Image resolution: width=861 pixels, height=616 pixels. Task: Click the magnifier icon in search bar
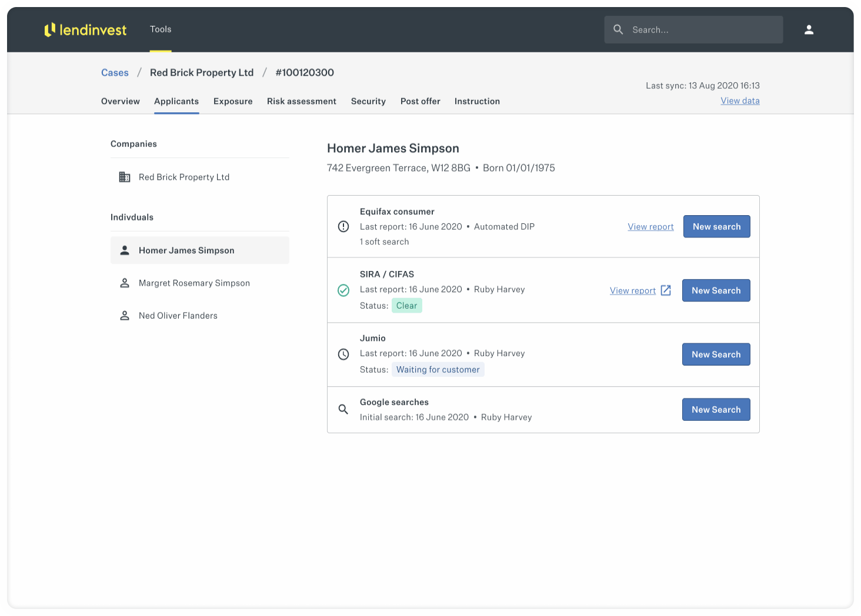[618, 29]
